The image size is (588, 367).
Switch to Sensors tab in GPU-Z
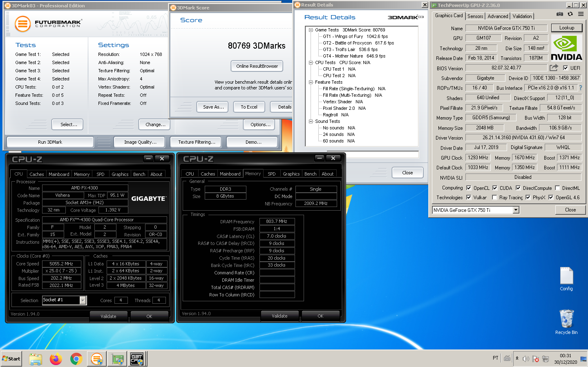(x=475, y=16)
